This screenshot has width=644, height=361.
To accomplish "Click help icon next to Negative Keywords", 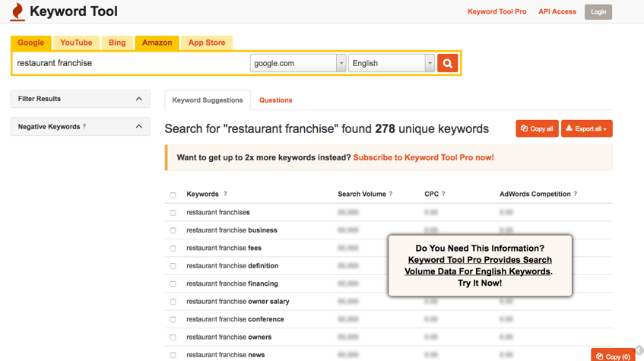I will click(x=84, y=127).
